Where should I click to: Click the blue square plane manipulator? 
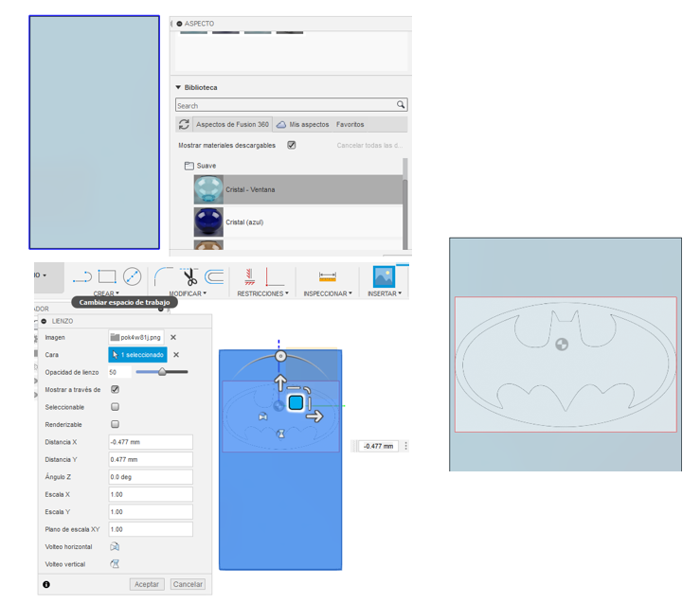coord(296,402)
